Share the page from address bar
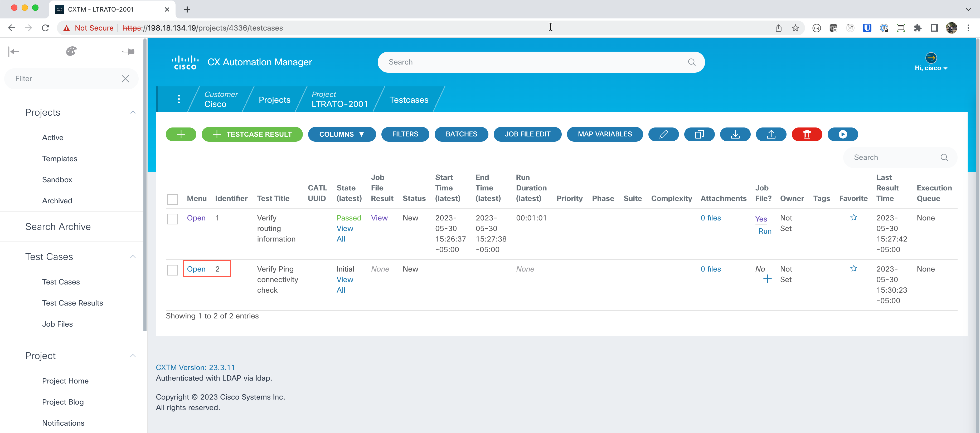The width and height of the screenshot is (980, 433). pyautogui.click(x=778, y=28)
